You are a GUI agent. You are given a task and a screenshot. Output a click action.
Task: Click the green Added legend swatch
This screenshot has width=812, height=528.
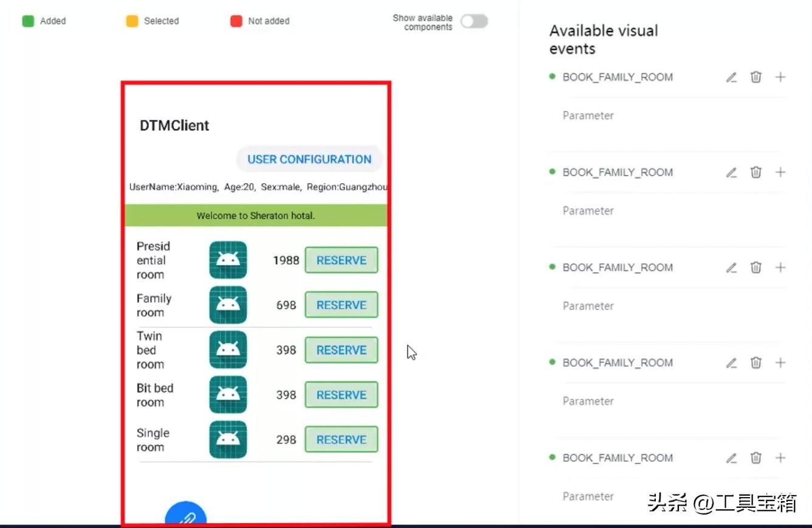pos(28,21)
